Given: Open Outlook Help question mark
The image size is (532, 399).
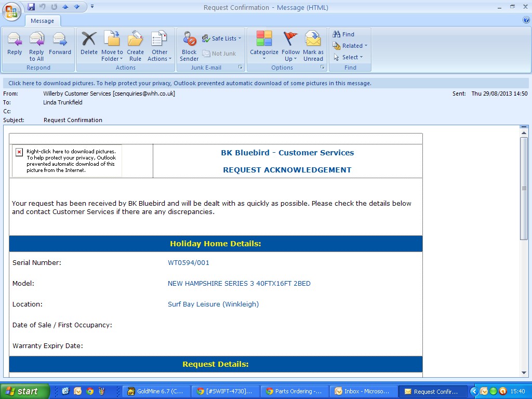Looking at the screenshot, I should coord(526,20).
